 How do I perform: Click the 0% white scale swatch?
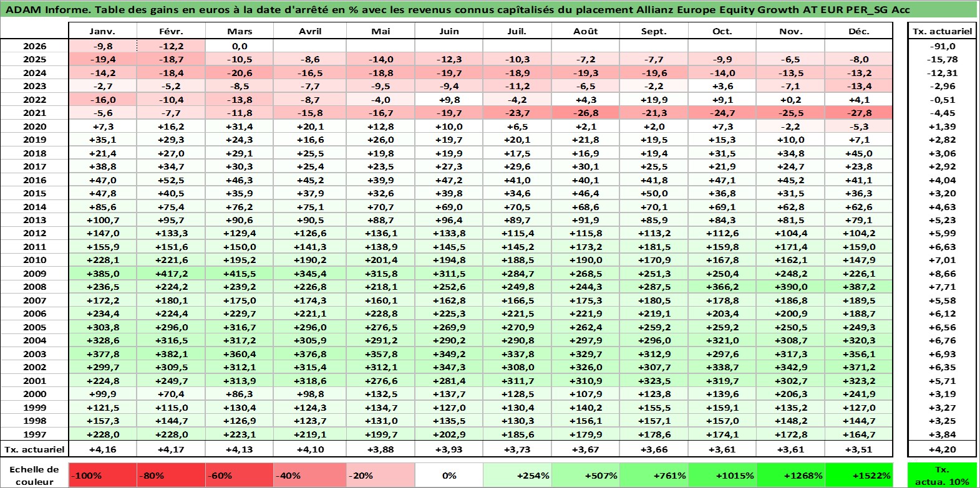tap(449, 475)
